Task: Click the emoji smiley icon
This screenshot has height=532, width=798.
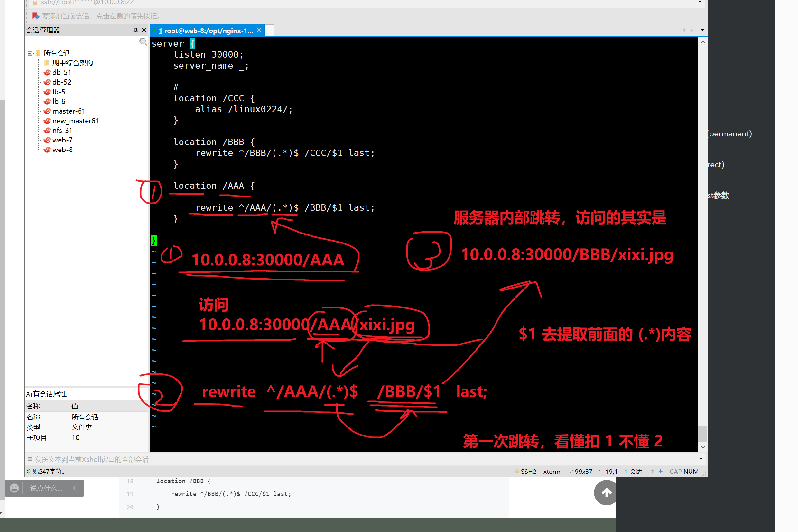Action: [x=14, y=488]
